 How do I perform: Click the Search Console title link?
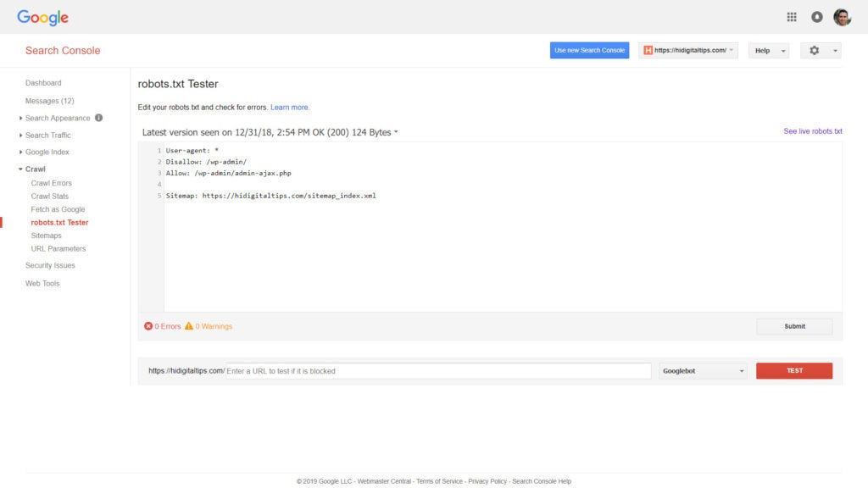coord(63,50)
